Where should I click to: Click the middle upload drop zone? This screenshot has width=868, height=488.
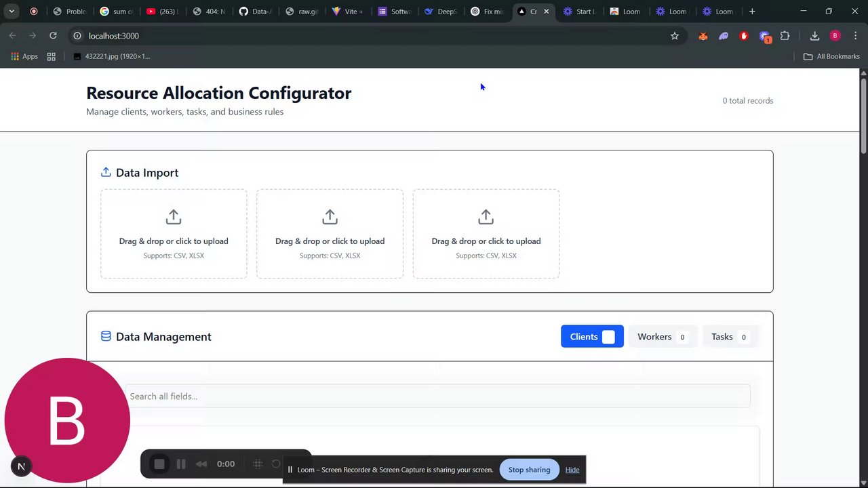coord(330,234)
